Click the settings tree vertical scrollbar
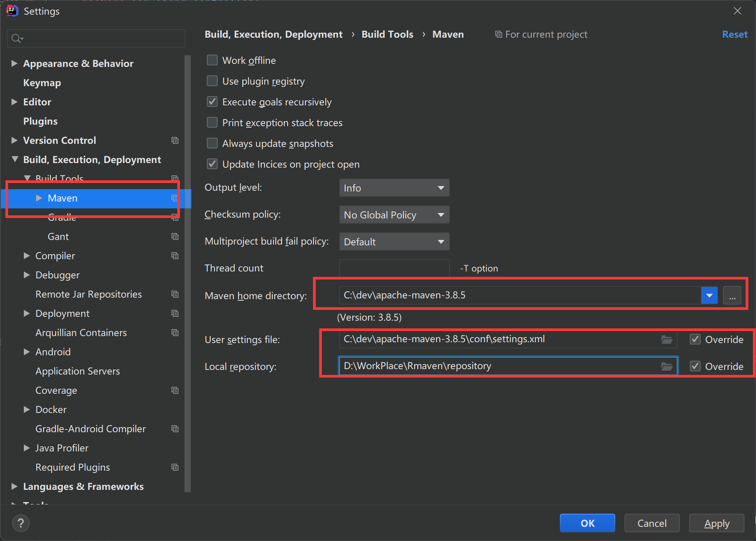756x541 pixels. coord(188,273)
